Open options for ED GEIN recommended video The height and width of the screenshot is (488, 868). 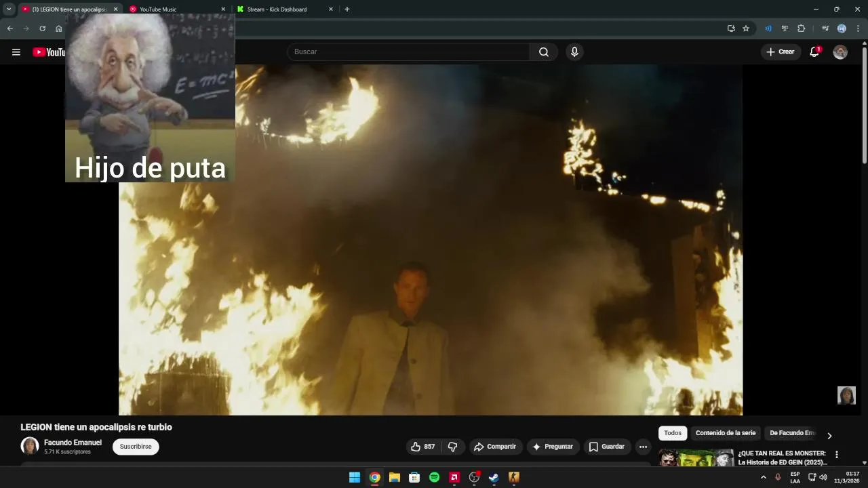(836, 455)
